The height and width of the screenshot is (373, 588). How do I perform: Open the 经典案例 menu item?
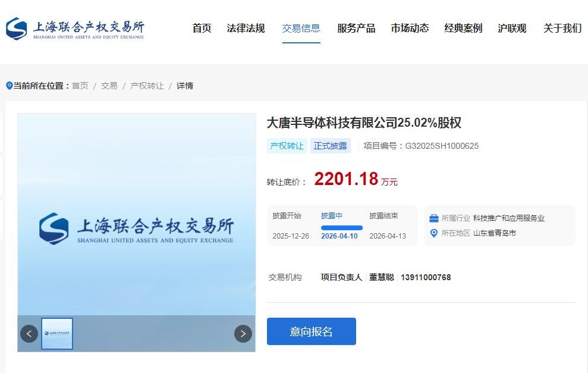[x=463, y=28]
